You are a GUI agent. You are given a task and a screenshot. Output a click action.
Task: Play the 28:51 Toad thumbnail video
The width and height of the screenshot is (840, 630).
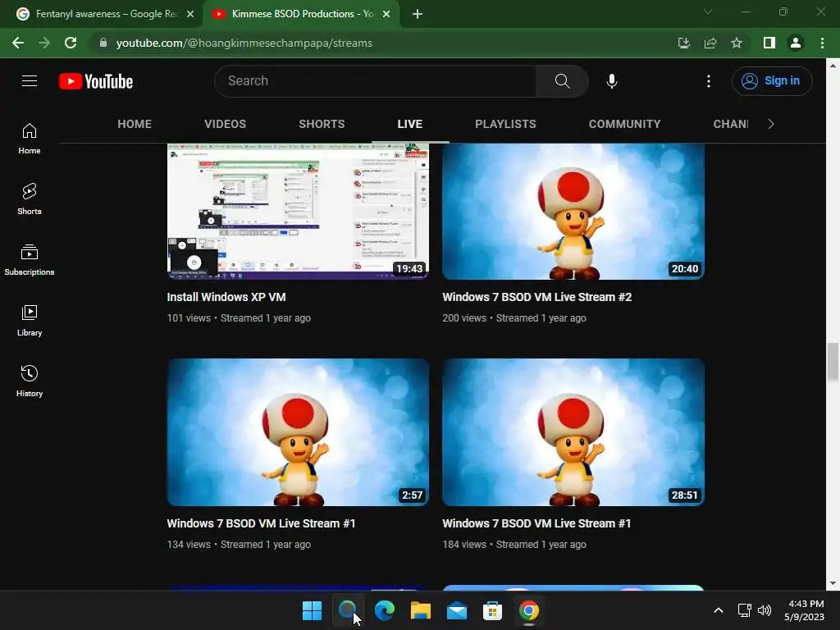(x=573, y=432)
